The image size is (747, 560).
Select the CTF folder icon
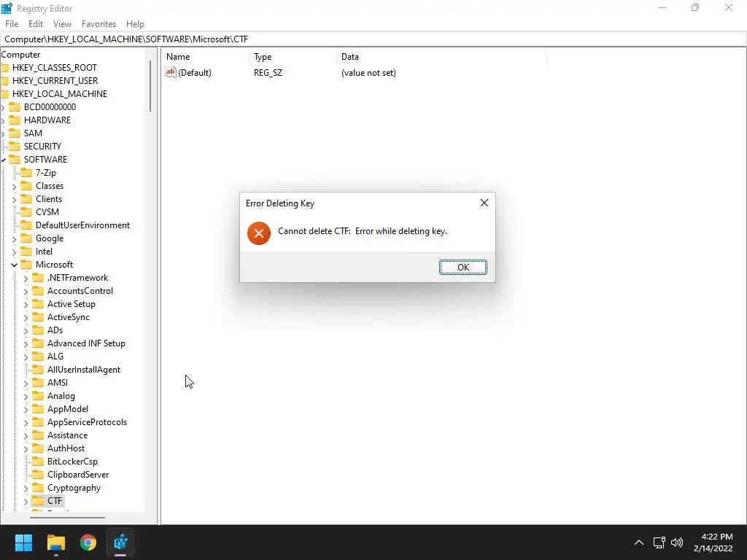(38, 501)
